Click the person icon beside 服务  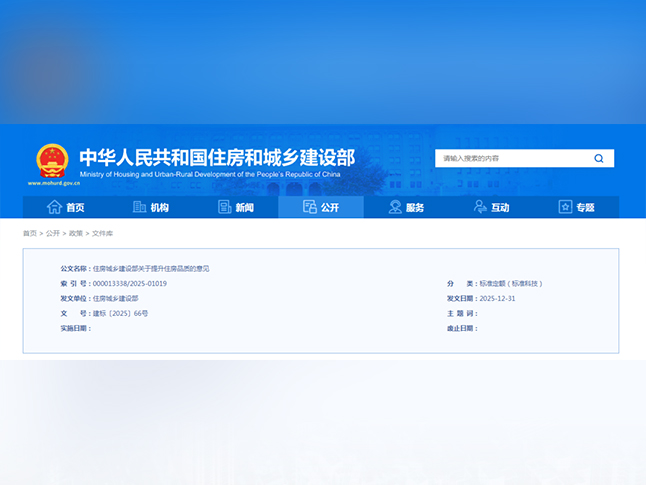(395, 207)
